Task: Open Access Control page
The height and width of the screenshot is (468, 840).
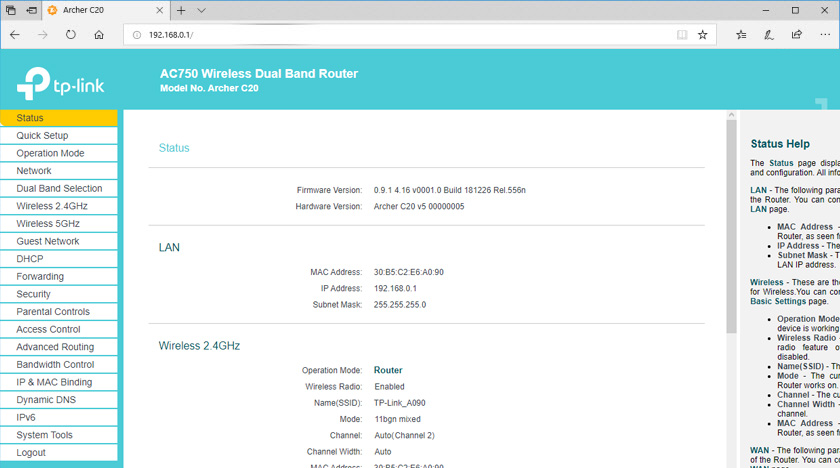Action: pyautogui.click(x=59, y=329)
